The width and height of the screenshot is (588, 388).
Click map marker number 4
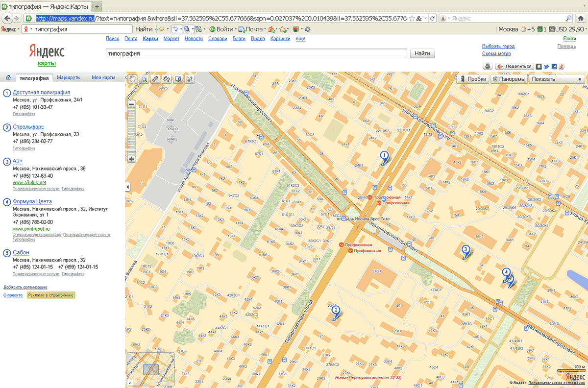click(506, 273)
